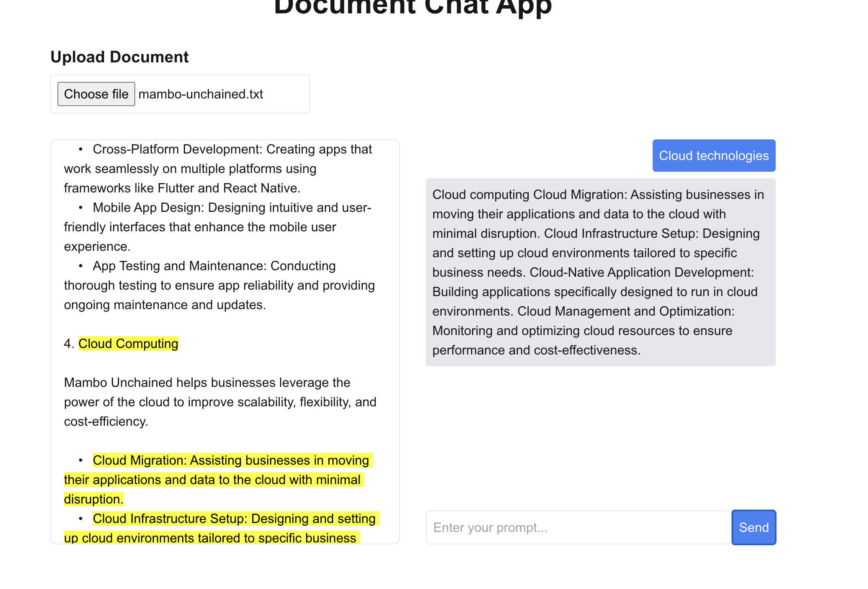Click the Mambo Unchained helps businesses paragraph

point(220,402)
